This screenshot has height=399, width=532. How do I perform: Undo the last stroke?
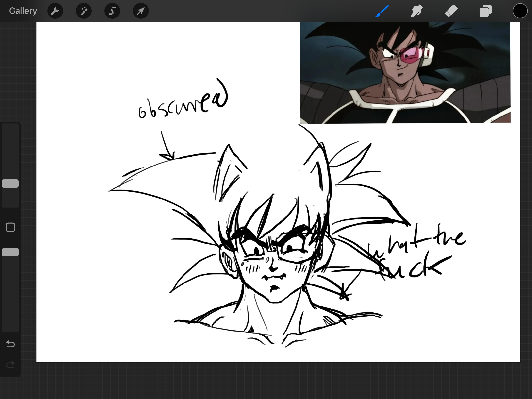[x=10, y=344]
